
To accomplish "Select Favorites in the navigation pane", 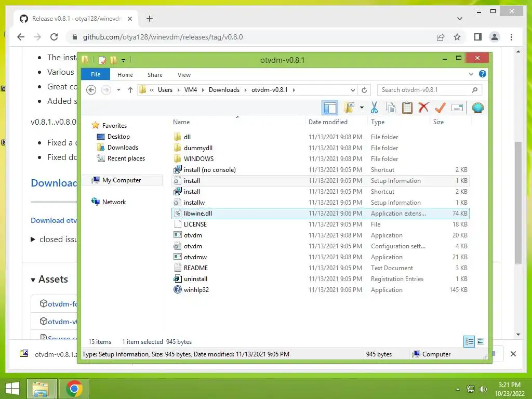I will pos(114,126).
